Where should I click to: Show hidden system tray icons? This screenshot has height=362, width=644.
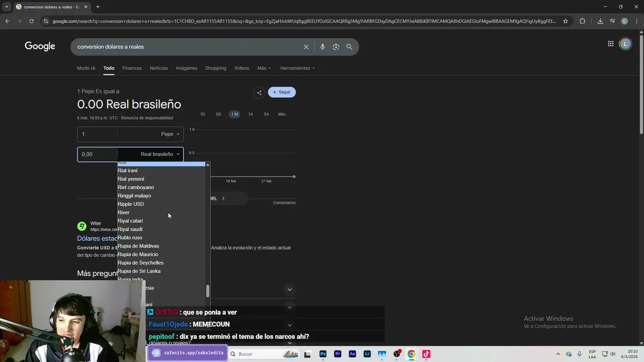pos(557,354)
